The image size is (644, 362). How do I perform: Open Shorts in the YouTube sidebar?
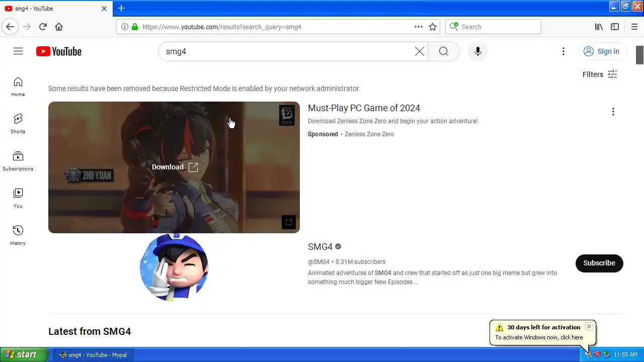click(18, 124)
